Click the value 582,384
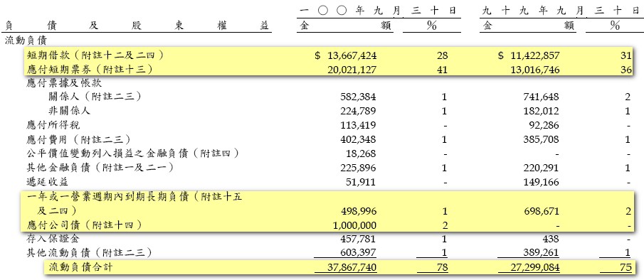Screen dimensions: 644x280 click(x=358, y=97)
